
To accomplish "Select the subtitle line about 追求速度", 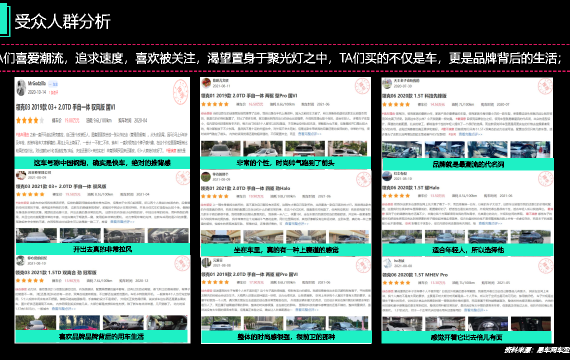I will point(281,58).
